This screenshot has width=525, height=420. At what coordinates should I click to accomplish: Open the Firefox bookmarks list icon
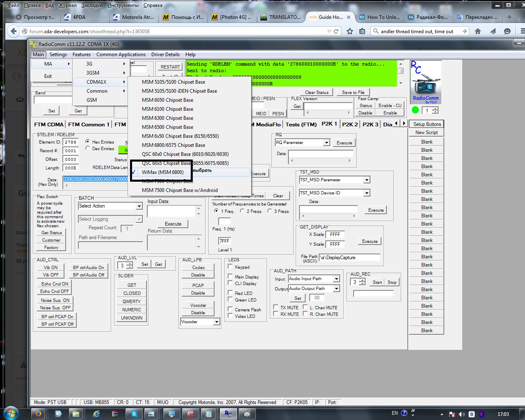(x=362, y=31)
